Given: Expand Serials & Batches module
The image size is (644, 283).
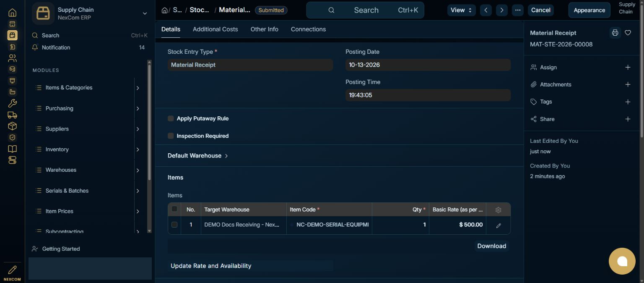Looking at the screenshot, I should [x=138, y=191].
